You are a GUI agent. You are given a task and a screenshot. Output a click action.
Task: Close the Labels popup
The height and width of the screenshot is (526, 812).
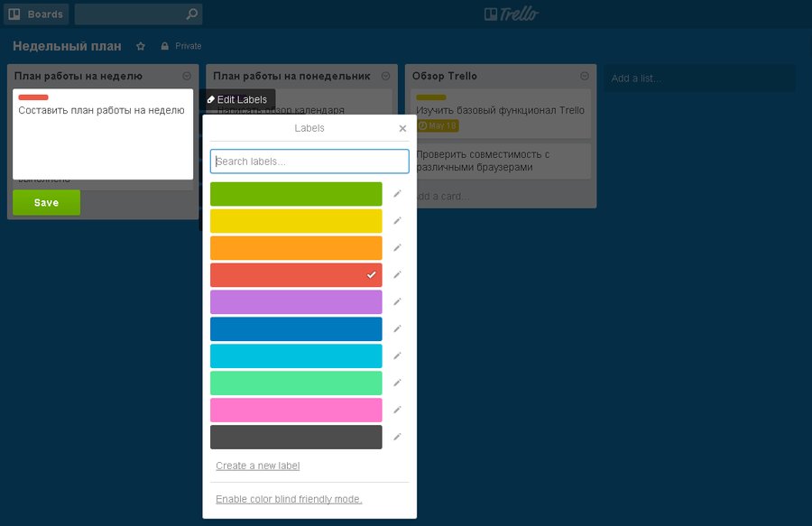(402, 128)
